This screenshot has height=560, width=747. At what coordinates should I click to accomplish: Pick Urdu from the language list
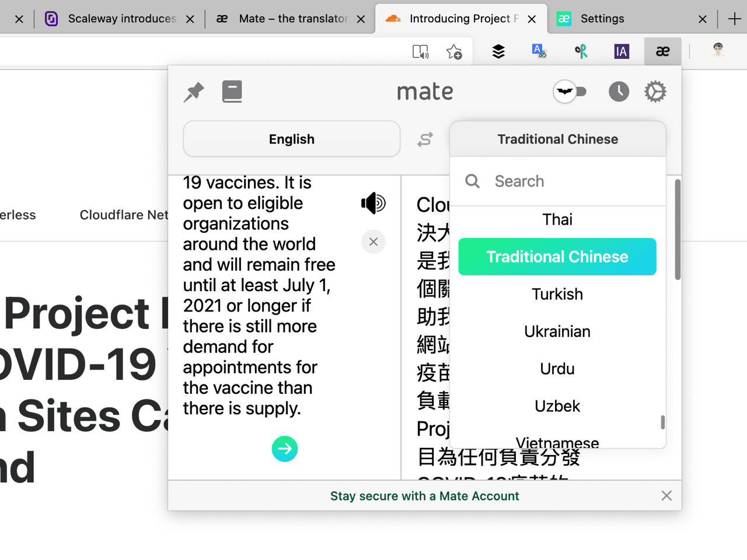click(557, 369)
